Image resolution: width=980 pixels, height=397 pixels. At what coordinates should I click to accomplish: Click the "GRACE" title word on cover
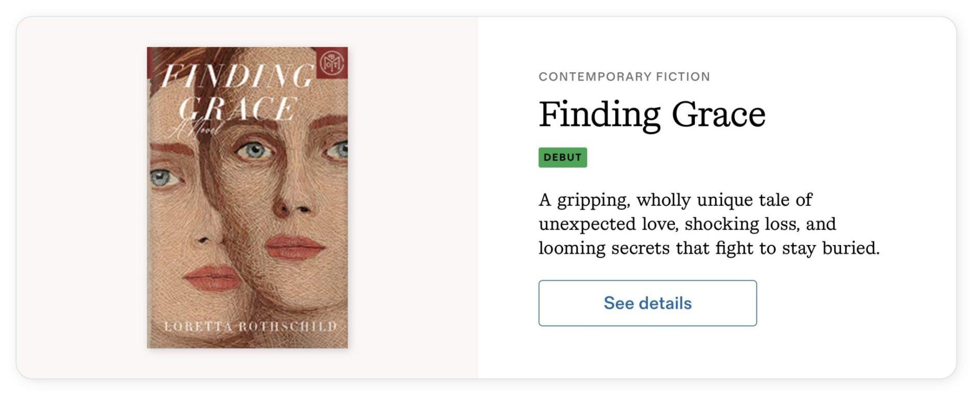tap(237, 108)
